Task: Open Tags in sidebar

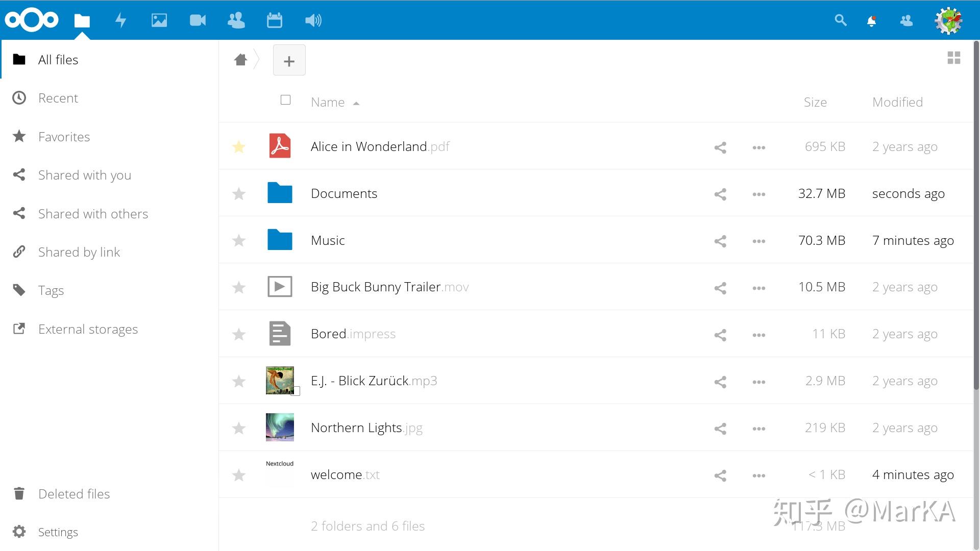Action: pos(109,290)
